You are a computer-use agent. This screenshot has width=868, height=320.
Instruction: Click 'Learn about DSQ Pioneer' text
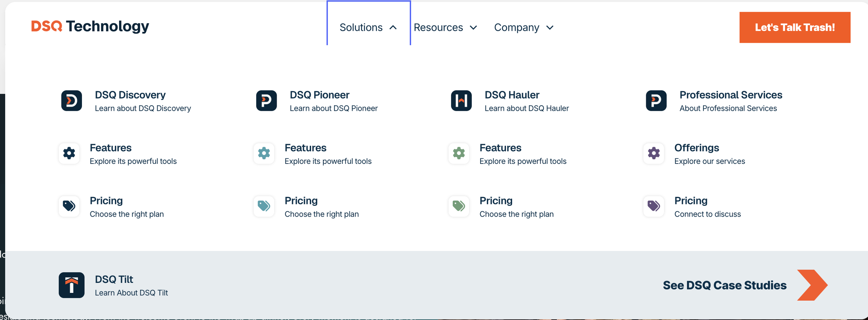334,108
